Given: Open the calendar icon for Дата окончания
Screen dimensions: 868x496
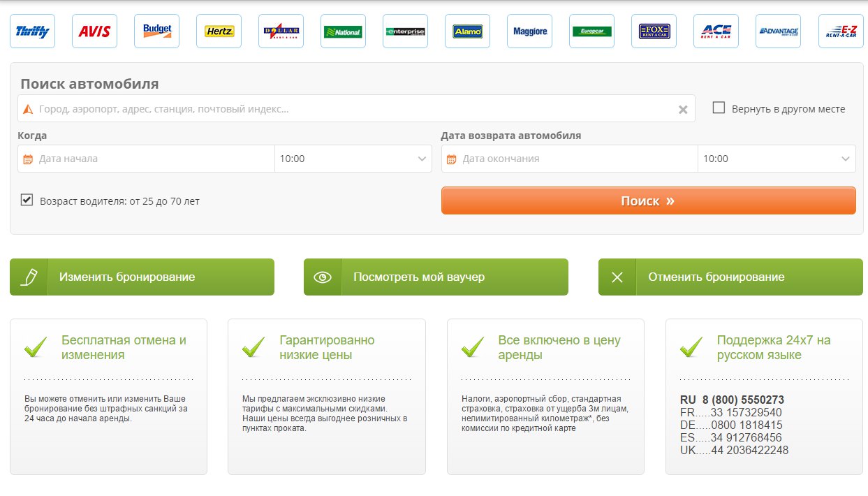Looking at the screenshot, I should (x=452, y=159).
